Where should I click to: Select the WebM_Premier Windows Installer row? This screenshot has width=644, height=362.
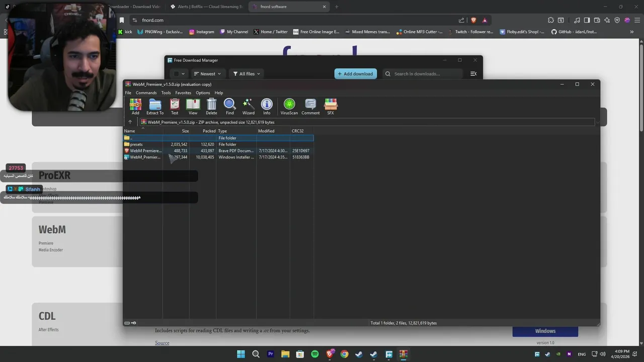click(x=218, y=157)
